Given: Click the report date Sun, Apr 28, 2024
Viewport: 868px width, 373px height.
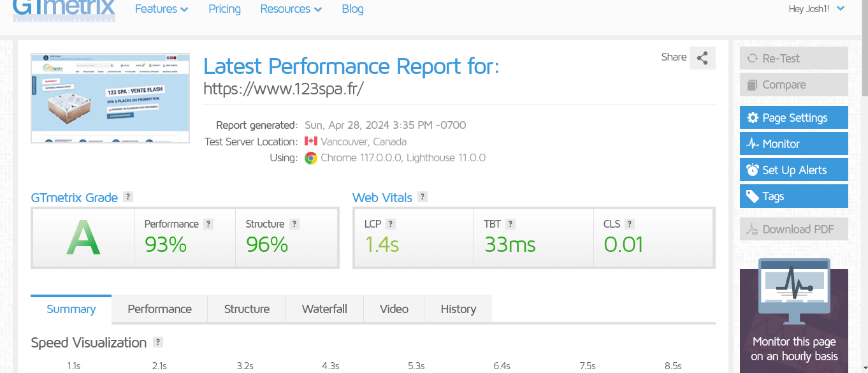Looking at the screenshot, I should (x=386, y=125).
